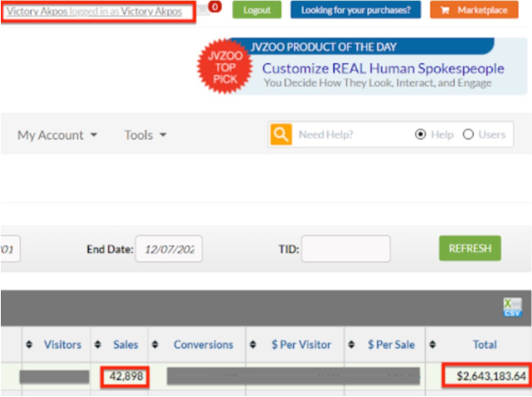The height and width of the screenshot is (397, 532).
Task: Click the green Logout button
Action: click(256, 10)
